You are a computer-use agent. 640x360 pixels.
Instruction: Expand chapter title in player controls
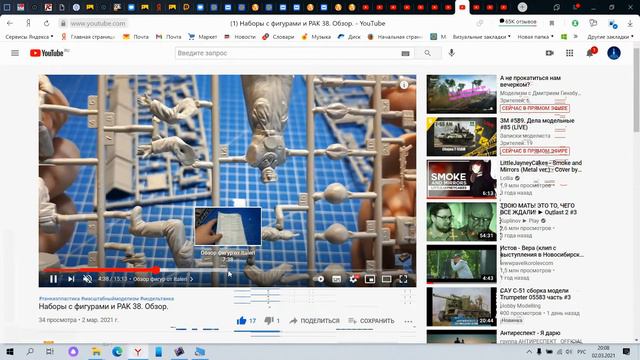tap(163, 279)
